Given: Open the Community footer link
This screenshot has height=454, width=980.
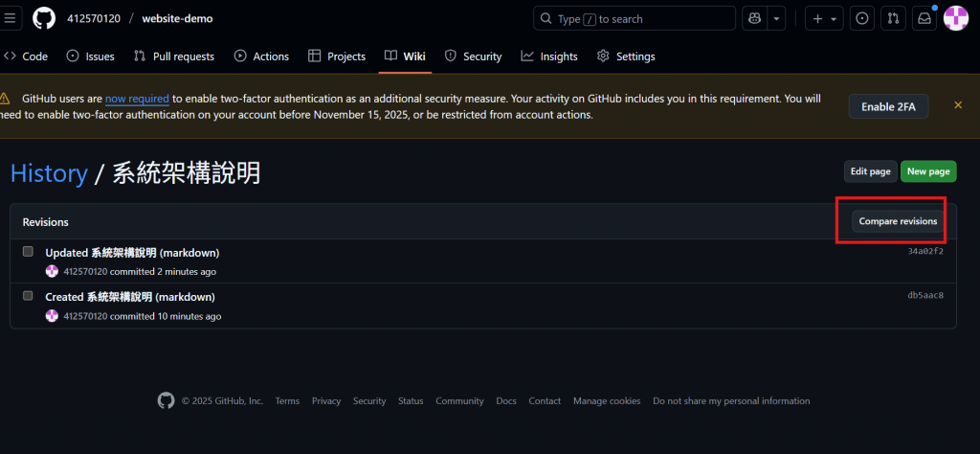Looking at the screenshot, I should 460,401.
